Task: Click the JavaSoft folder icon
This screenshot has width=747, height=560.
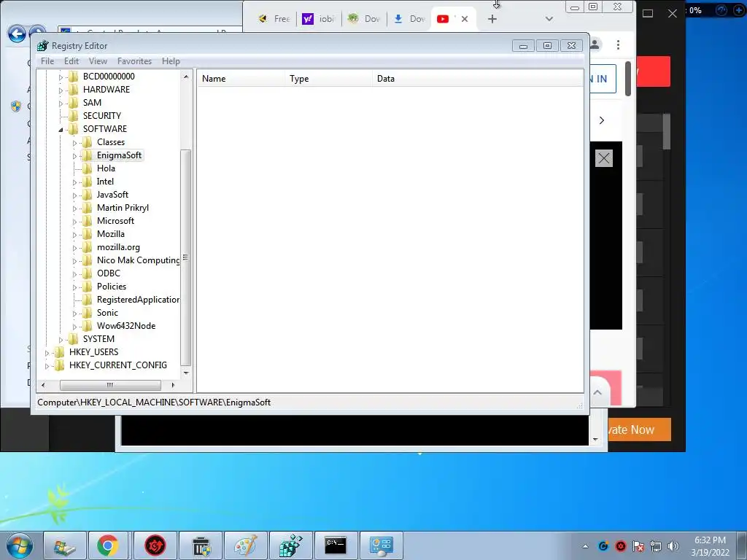Action: [x=88, y=194]
